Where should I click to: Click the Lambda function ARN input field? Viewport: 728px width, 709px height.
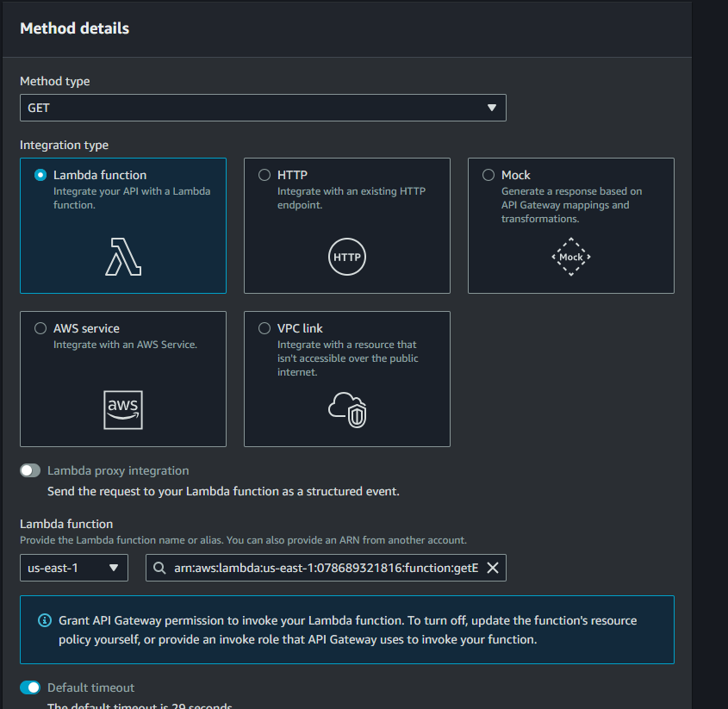point(326,568)
